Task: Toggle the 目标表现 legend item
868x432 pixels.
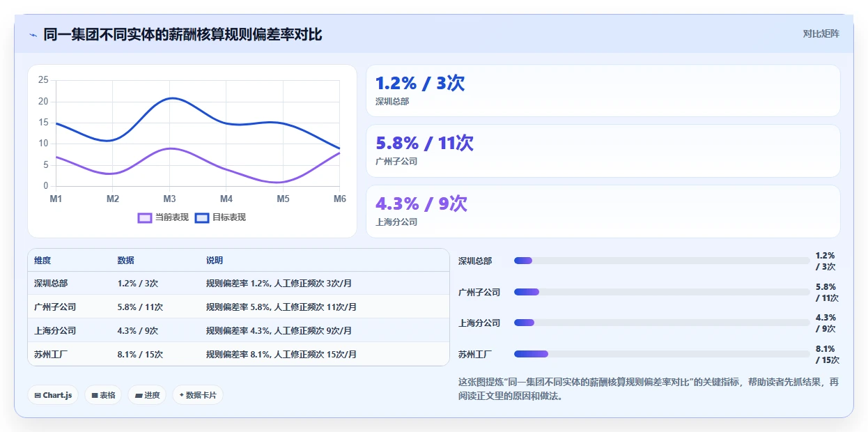Action: click(x=221, y=217)
